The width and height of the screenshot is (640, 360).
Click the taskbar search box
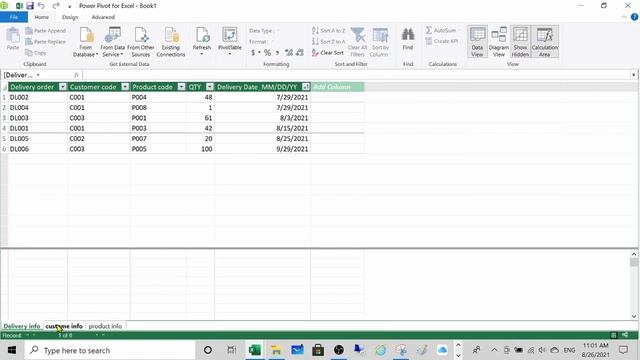(110, 350)
